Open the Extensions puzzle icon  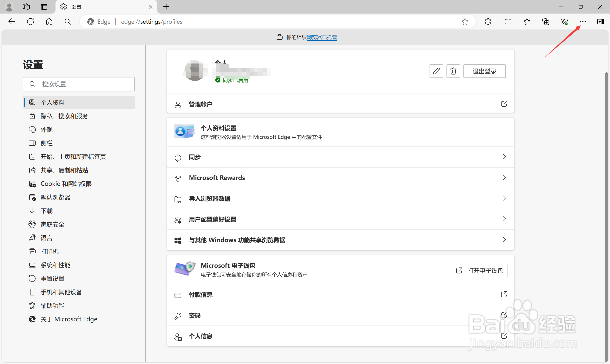(x=488, y=22)
